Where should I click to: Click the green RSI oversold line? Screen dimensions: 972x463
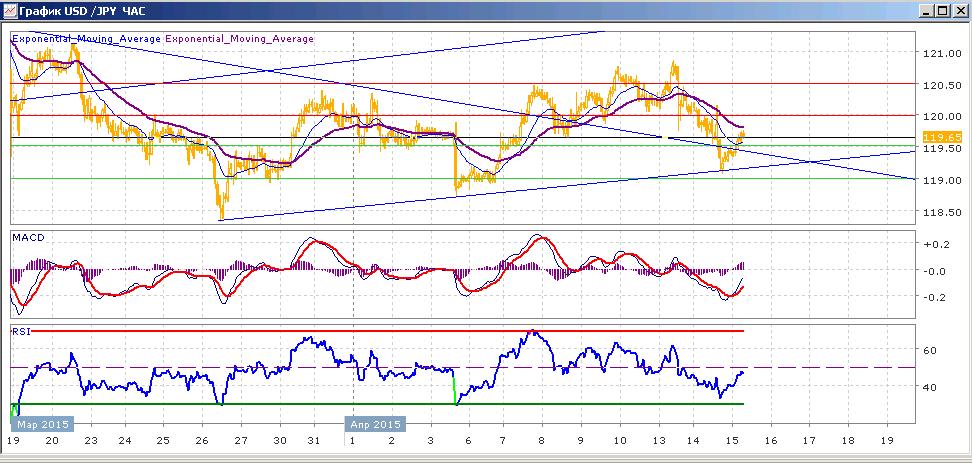pyautogui.click(x=387, y=404)
